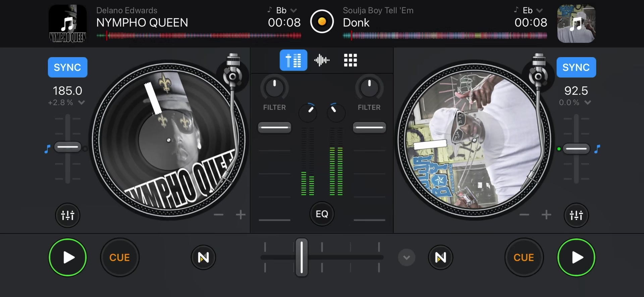The height and width of the screenshot is (297, 644).
Task: Click the NYMPHO QUEEN waveform overview
Action: coord(199,35)
